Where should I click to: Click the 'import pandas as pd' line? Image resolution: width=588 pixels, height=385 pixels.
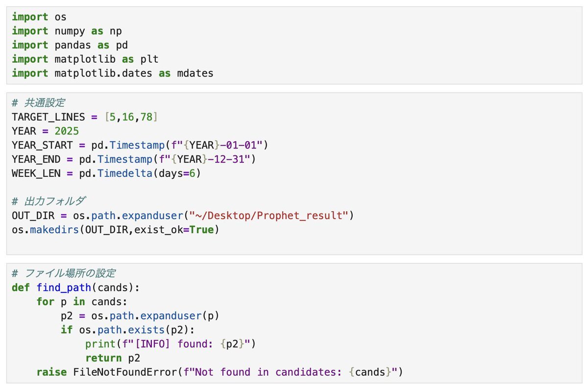(x=70, y=45)
